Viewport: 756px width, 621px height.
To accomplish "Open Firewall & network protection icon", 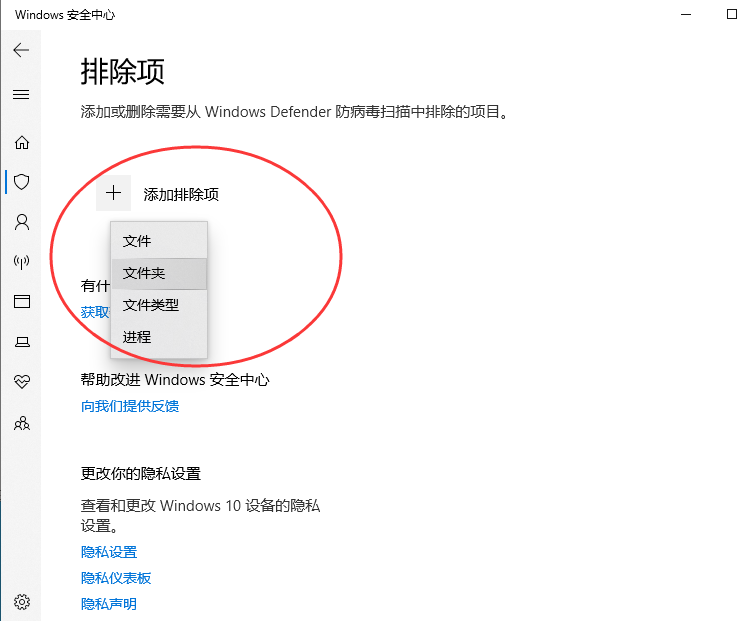I will click(22, 262).
